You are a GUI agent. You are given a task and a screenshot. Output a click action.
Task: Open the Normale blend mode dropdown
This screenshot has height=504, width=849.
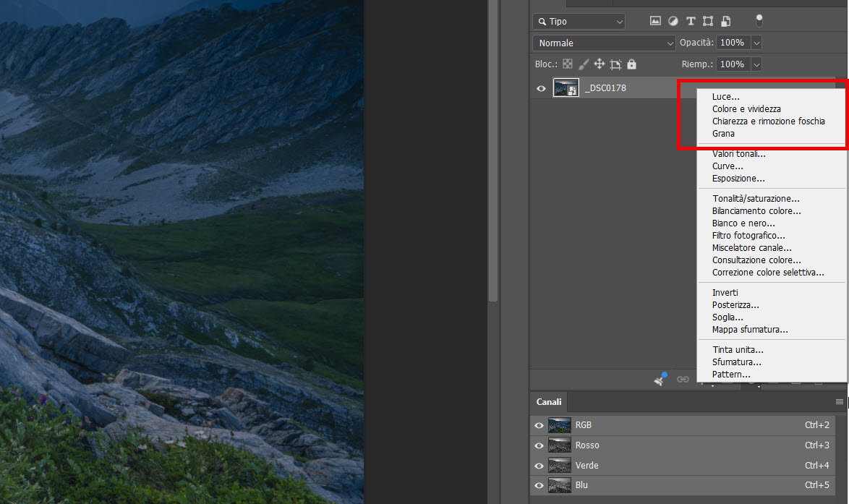pyautogui.click(x=604, y=43)
